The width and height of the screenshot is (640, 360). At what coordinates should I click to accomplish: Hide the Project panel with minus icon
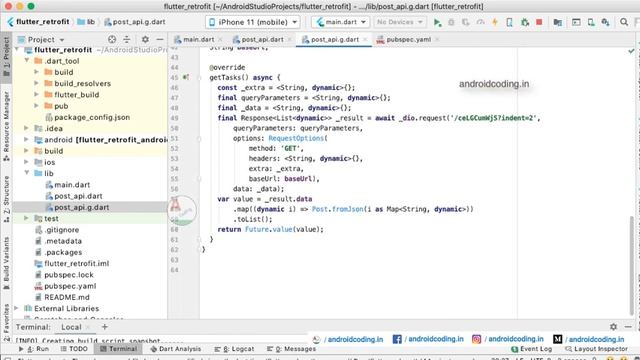(x=160, y=39)
